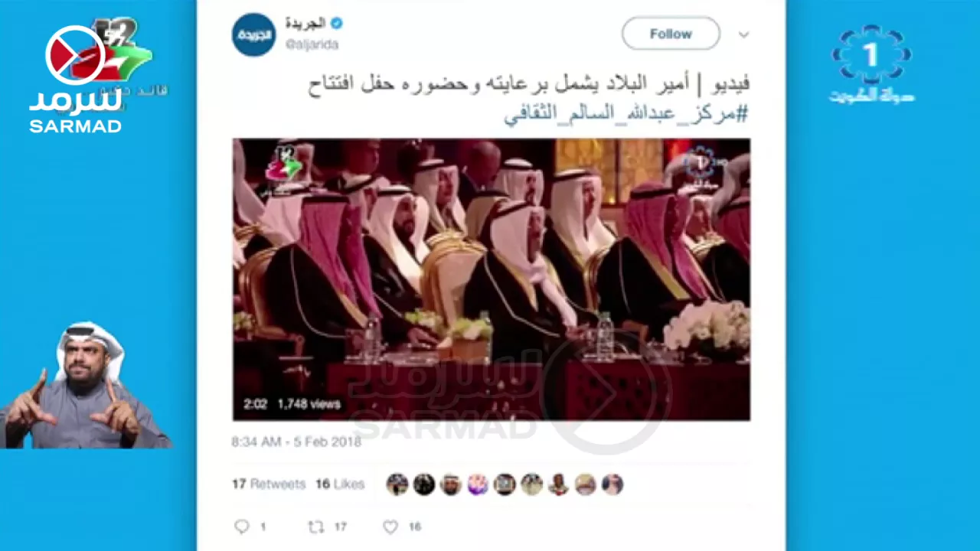Screen dimensions: 980x551
Task: Click the Follow button
Action: (x=671, y=34)
